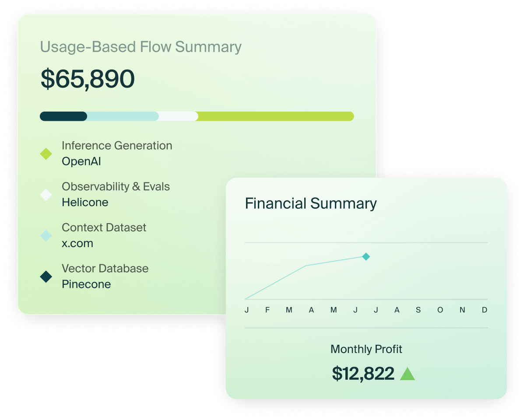The width and height of the screenshot is (524, 420).
Task: Click the Usage-Based Flow Summary heading
Action: point(141,47)
